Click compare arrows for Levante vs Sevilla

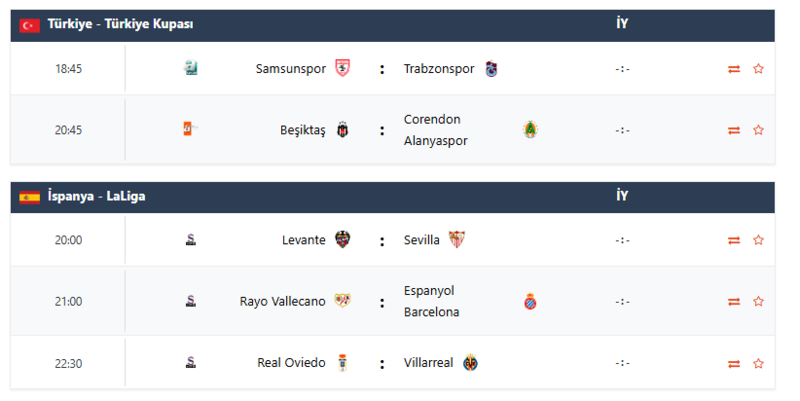click(734, 240)
